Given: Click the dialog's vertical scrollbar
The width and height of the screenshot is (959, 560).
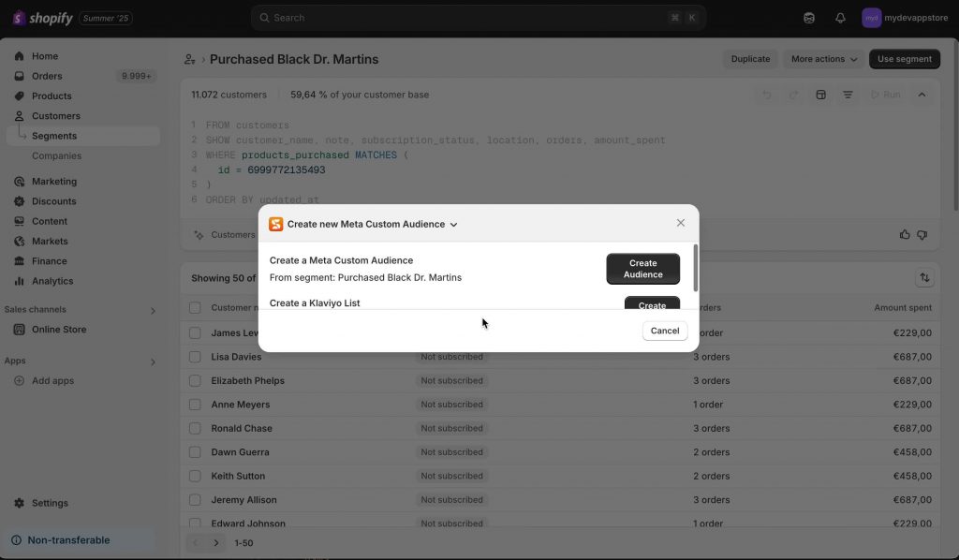Looking at the screenshot, I should click(696, 269).
